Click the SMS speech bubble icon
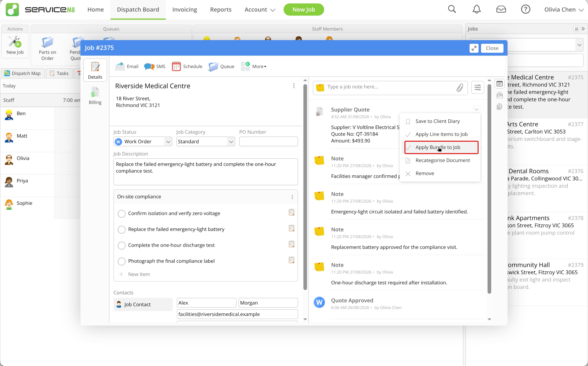This screenshot has width=588, height=366. [x=149, y=66]
